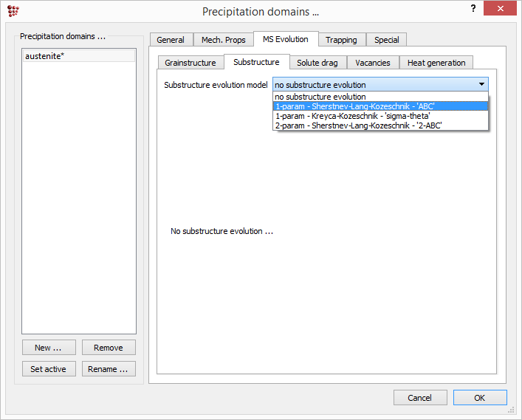
Task: Open the Mech. Props tab
Action: coord(223,40)
